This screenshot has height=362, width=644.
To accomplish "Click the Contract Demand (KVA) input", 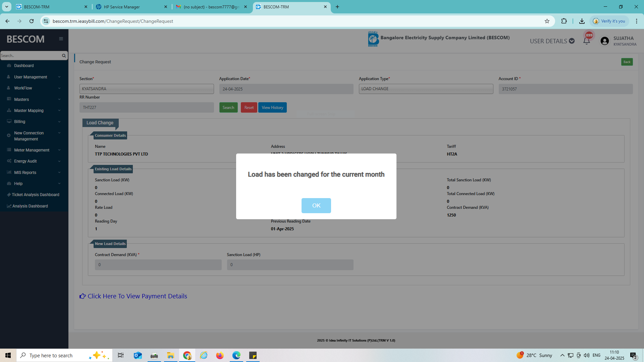I will [158, 265].
